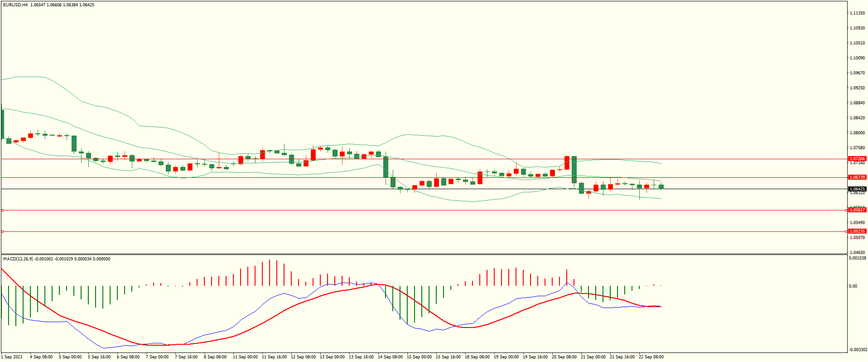Click the 19 Sep 00:00 time label
Image resolution: width=868 pixels, height=362 pixels.
tap(506, 357)
